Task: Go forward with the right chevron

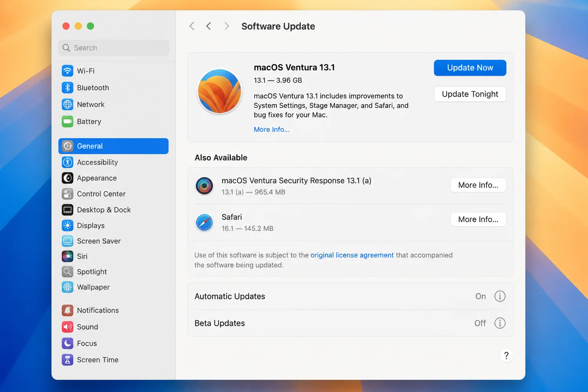Action: [227, 26]
